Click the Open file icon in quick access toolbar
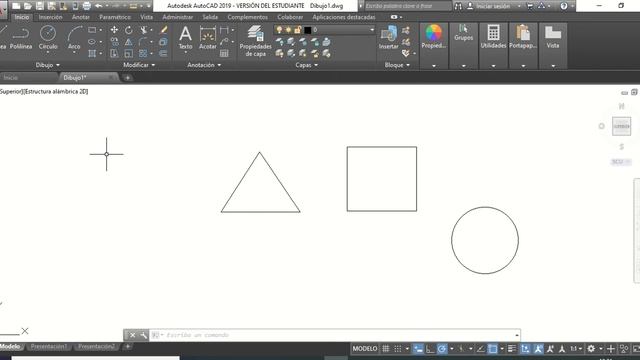This screenshot has width=640, height=360. (28, 6)
